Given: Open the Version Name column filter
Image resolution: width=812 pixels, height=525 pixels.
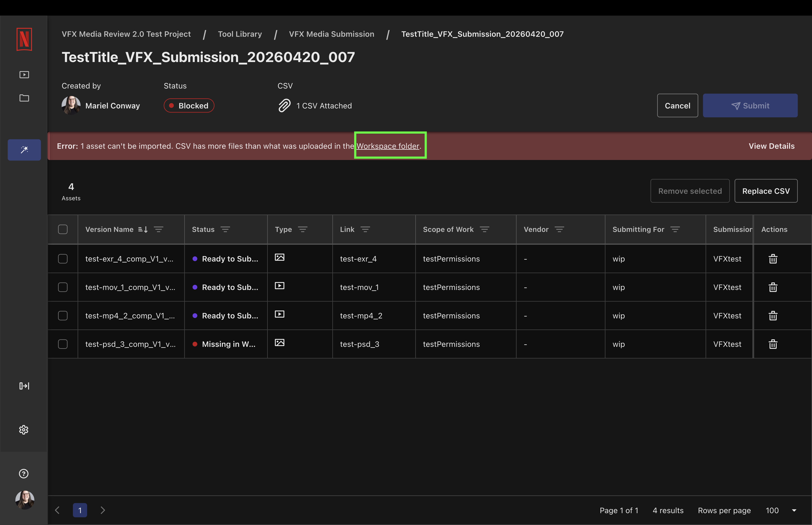Looking at the screenshot, I should click(158, 230).
